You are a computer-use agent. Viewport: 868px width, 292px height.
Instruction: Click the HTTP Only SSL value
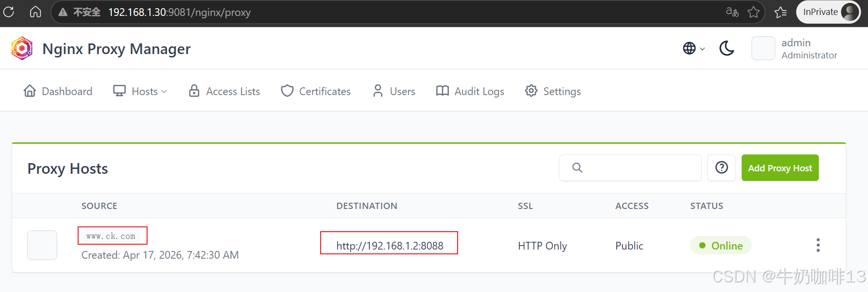click(x=542, y=246)
